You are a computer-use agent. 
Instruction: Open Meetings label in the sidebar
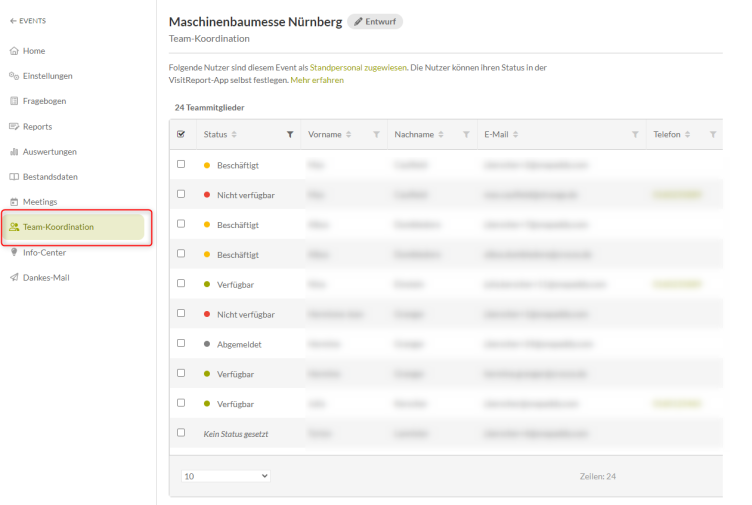[x=40, y=202]
